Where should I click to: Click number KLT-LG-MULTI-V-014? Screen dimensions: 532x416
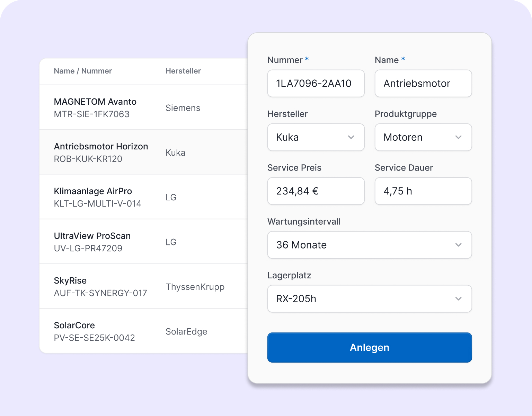(x=97, y=203)
